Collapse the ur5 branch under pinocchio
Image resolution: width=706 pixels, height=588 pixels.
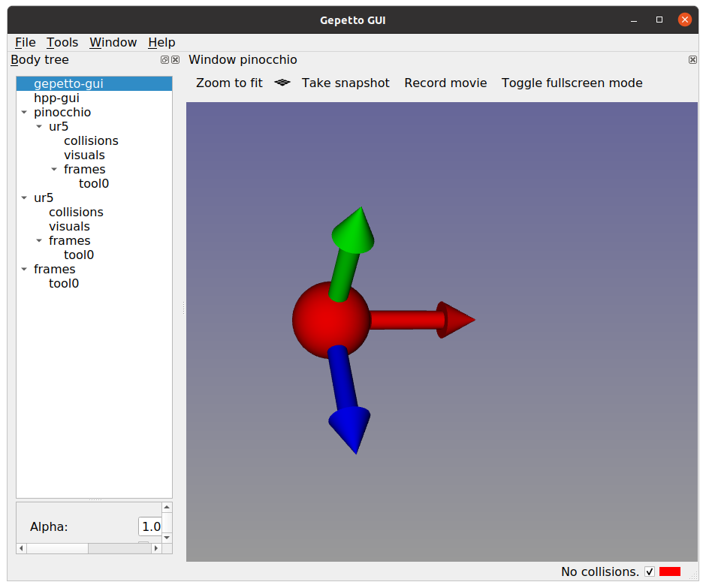[x=38, y=126]
